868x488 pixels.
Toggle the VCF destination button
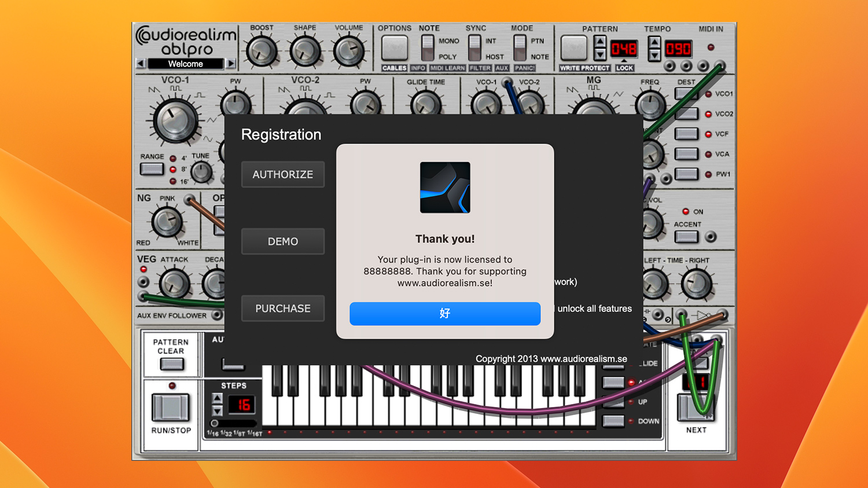[687, 134]
